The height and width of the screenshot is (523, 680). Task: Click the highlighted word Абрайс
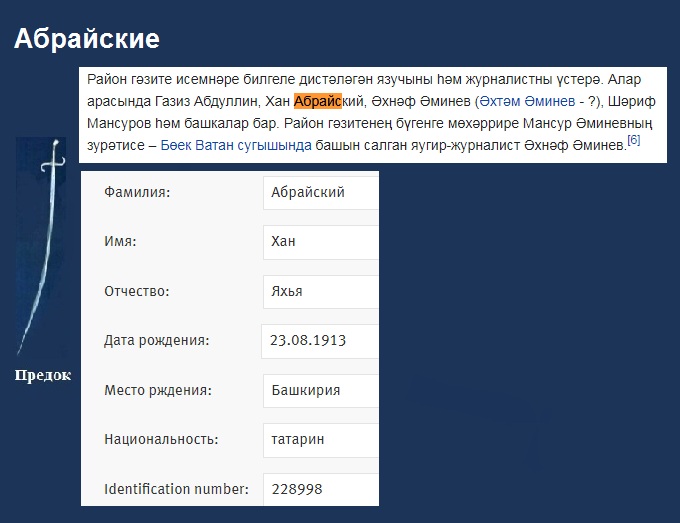click(318, 101)
